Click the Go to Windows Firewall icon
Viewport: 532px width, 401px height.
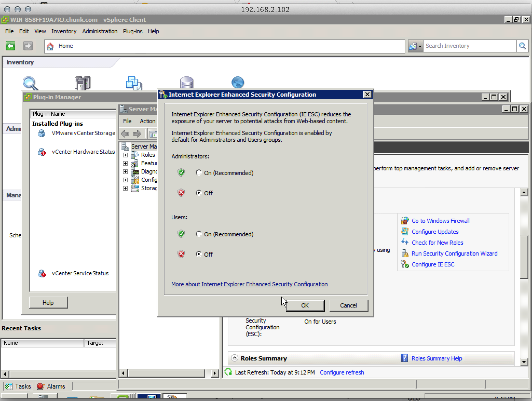point(405,221)
